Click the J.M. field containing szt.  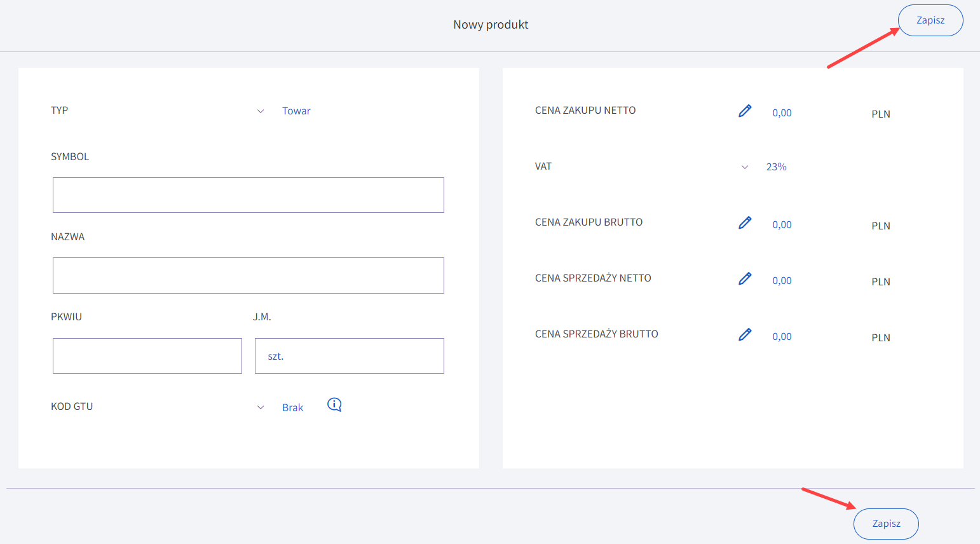pyautogui.click(x=349, y=356)
